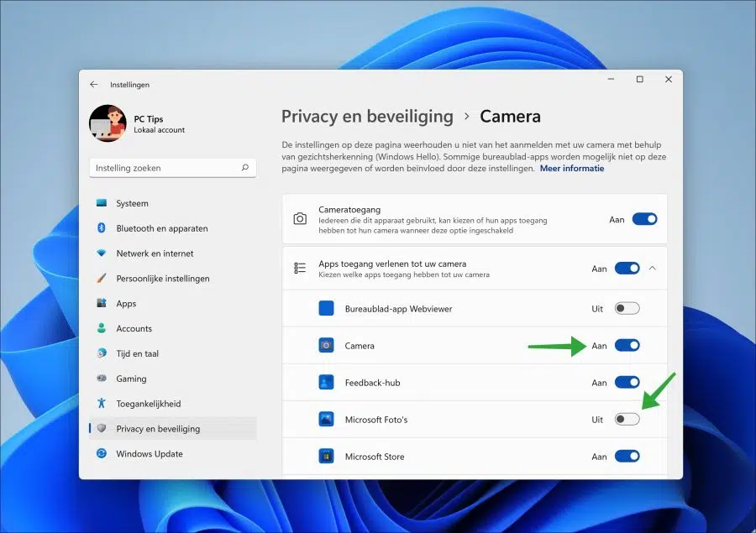
Task: Click the Windows Update sync icon
Action: pos(102,453)
